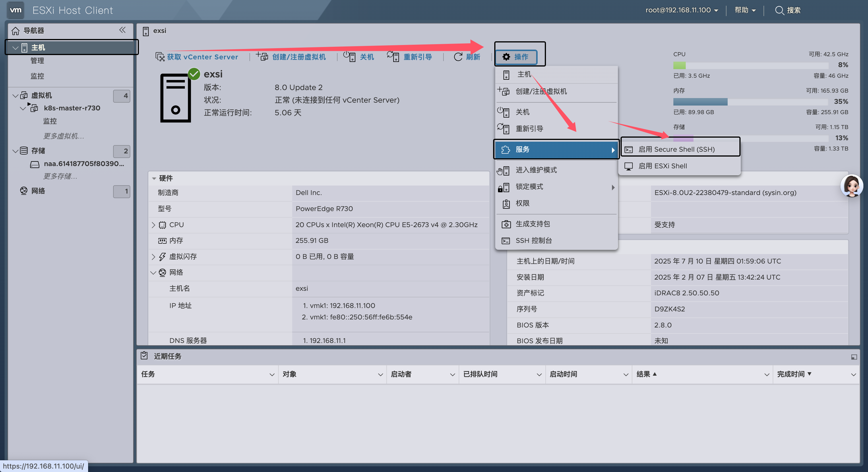868x472 pixels.
Task: Select 权限 menu item
Action: [556, 203]
